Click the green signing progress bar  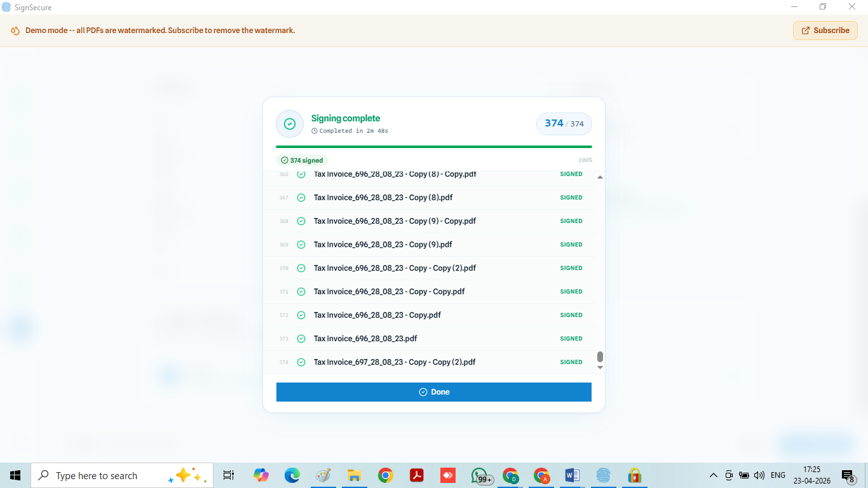click(433, 147)
